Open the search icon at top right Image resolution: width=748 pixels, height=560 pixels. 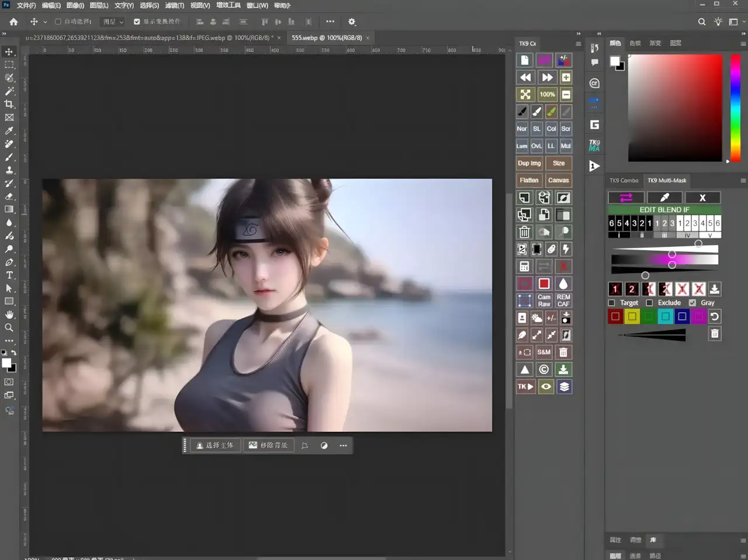[x=702, y=22]
